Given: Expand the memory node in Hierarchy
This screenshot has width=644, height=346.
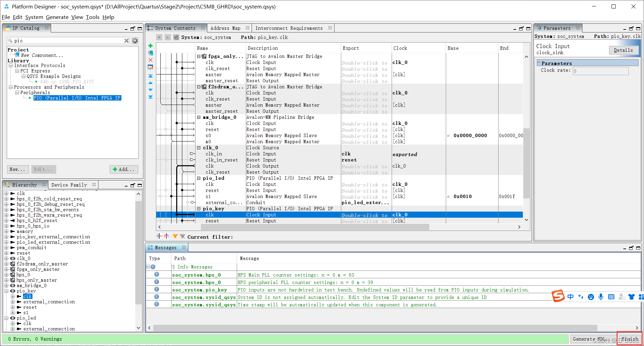Looking at the screenshot, I should tap(6, 231).
